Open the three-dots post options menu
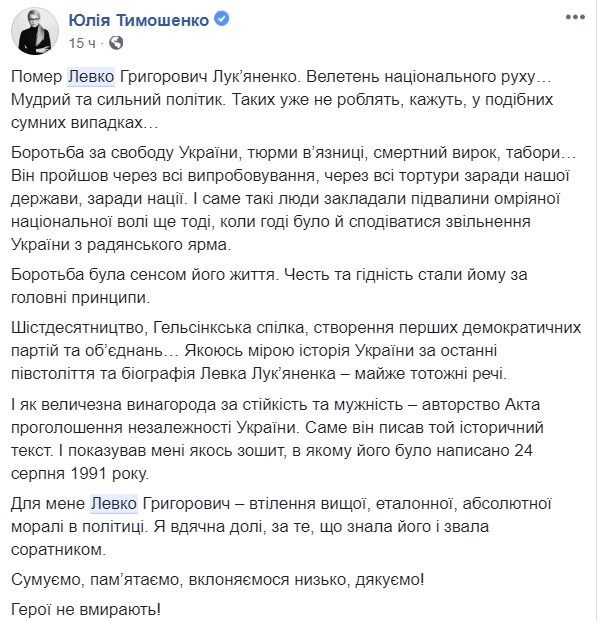Screen dimensions: 597x621 [575, 17]
